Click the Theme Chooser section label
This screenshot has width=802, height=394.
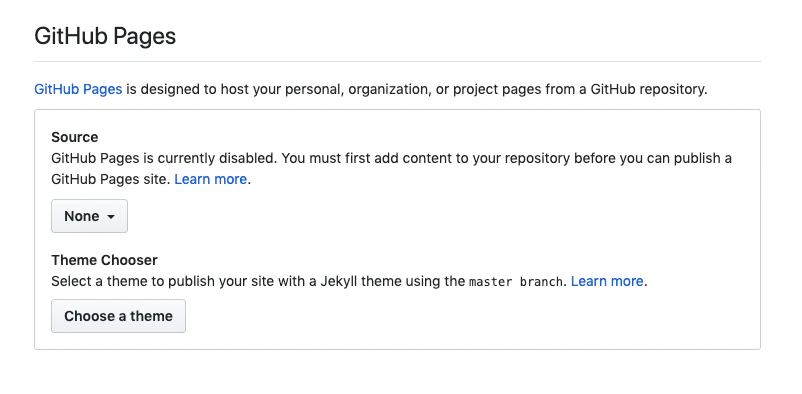(x=104, y=260)
